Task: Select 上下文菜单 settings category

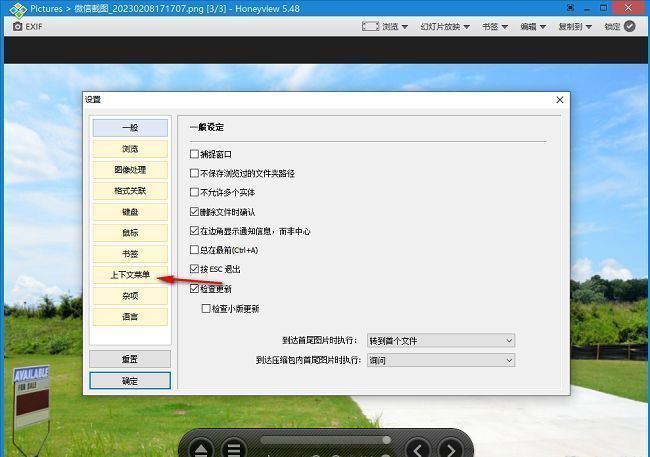Action: click(130, 274)
